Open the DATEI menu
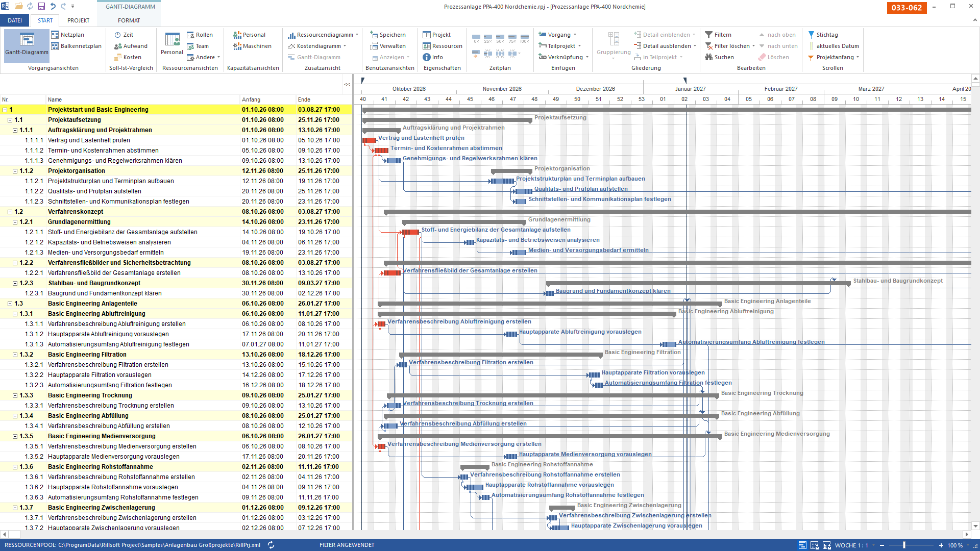Viewport: 980px width, 551px height. [x=15, y=20]
